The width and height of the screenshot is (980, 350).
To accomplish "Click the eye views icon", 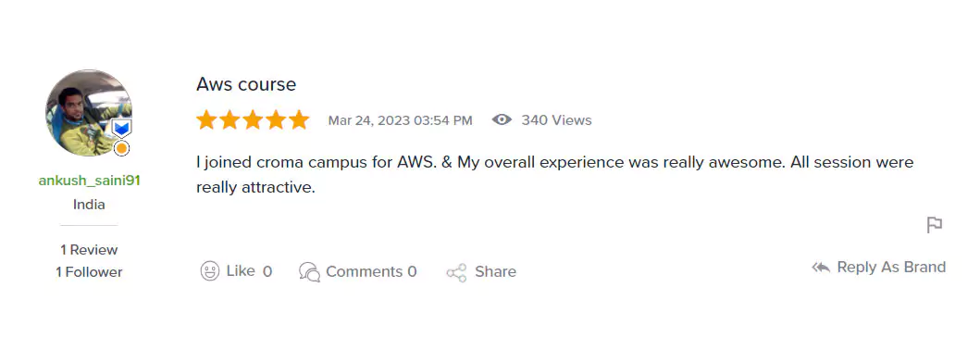I will (x=502, y=119).
